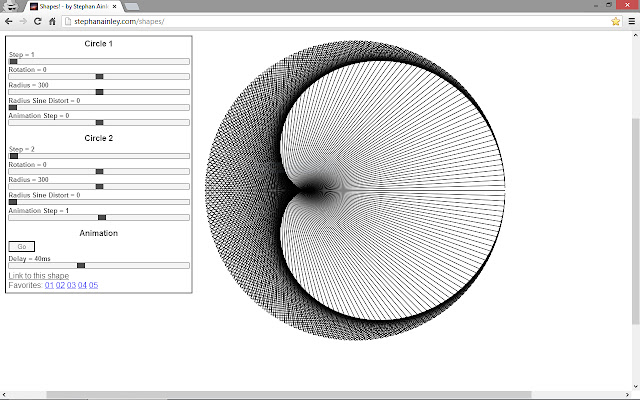Viewport: 640px width, 400px height.
Task: Open favorite shape 01
Action: 49,285
